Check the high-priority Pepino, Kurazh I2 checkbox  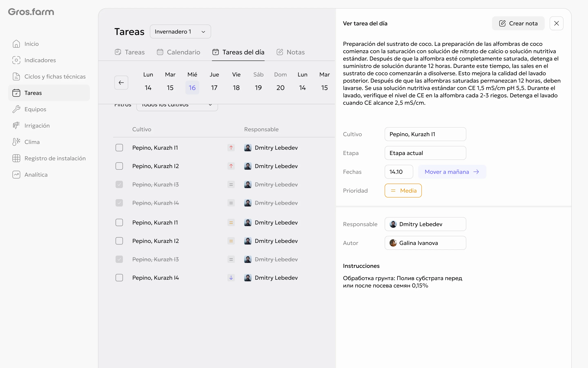pos(119,166)
